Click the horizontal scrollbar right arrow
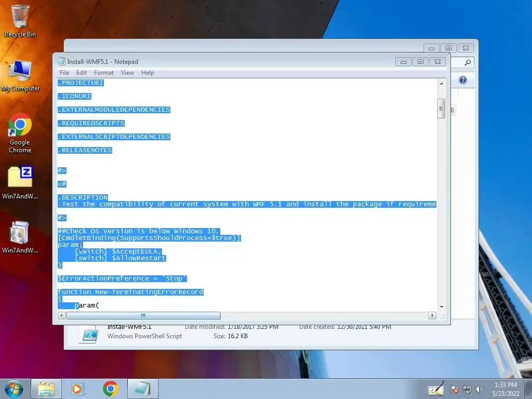Image resolution: width=532 pixels, height=399 pixels. click(x=432, y=315)
